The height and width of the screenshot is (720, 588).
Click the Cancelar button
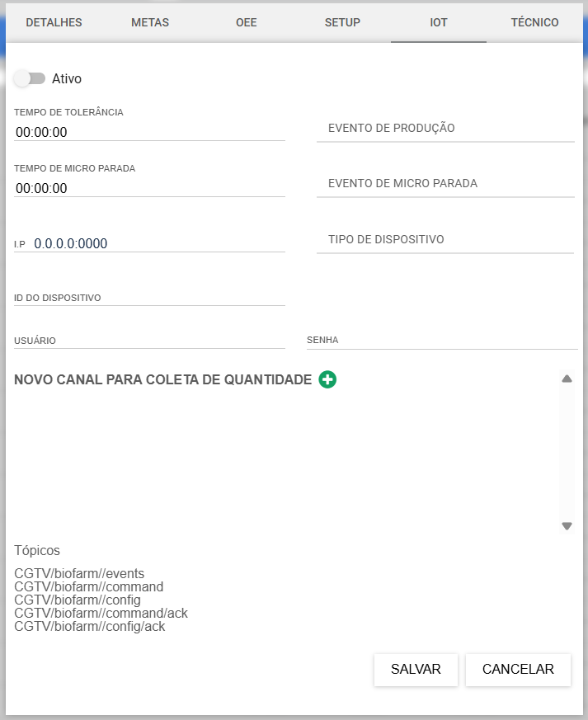click(518, 670)
